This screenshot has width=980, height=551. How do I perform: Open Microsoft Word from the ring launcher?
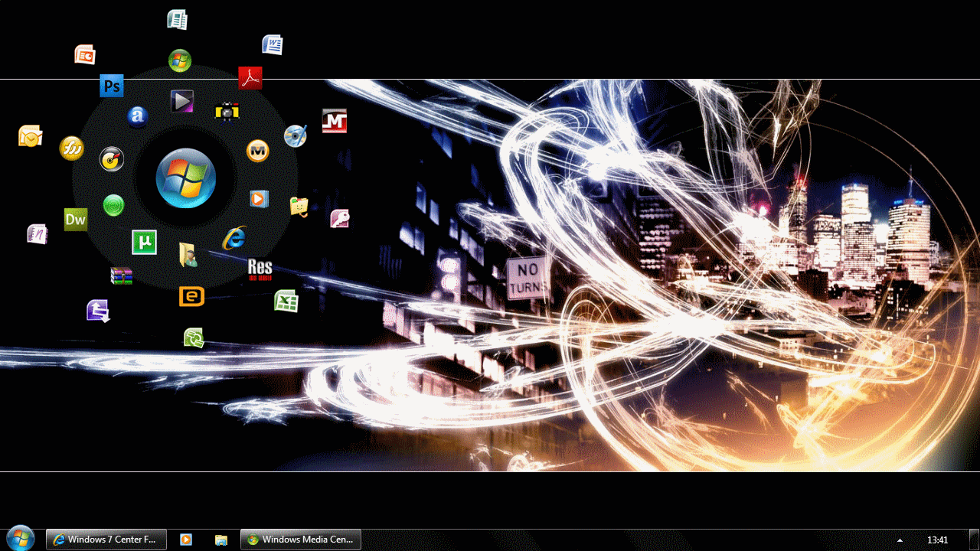pos(273,44)
